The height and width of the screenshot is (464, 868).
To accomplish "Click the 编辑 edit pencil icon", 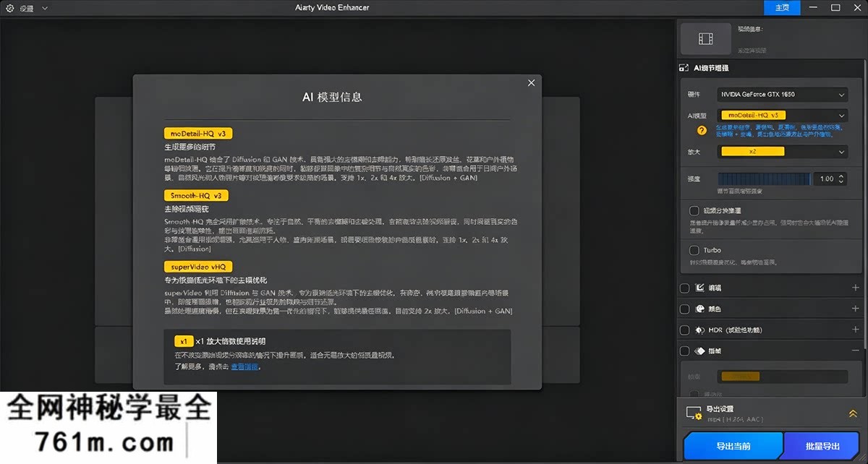I will coord(699,288).
